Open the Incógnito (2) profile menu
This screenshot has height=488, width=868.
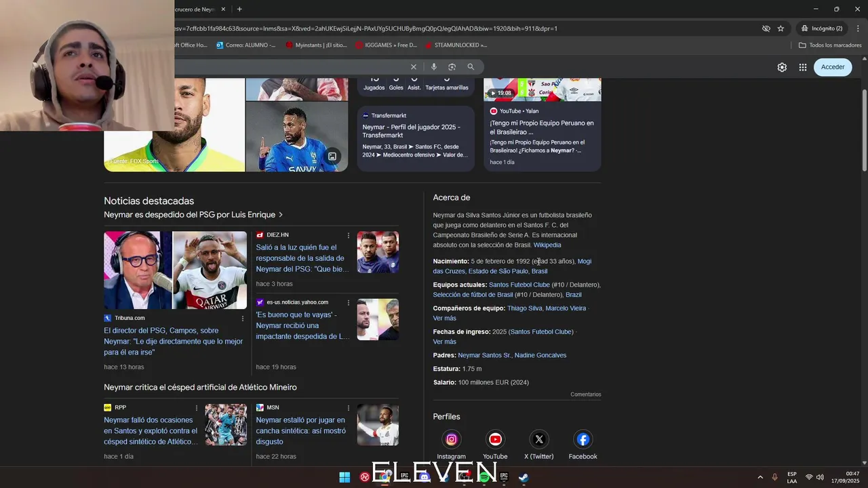click(821, 28)
